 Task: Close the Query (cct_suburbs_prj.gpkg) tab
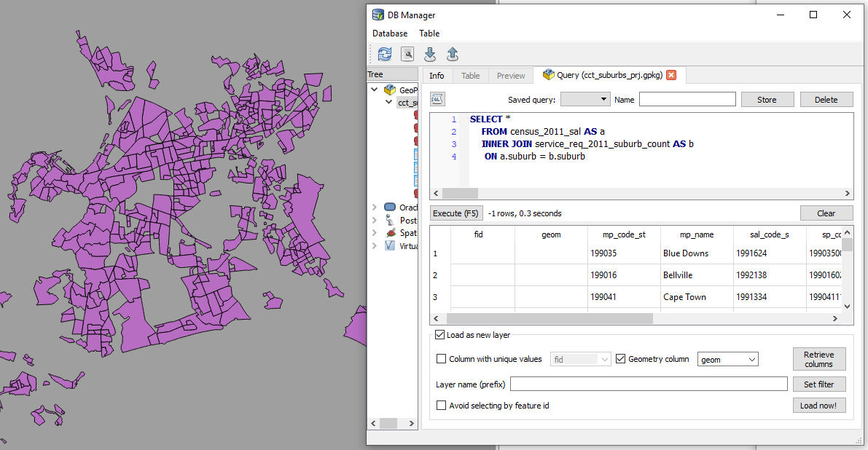tap(671, 75)
